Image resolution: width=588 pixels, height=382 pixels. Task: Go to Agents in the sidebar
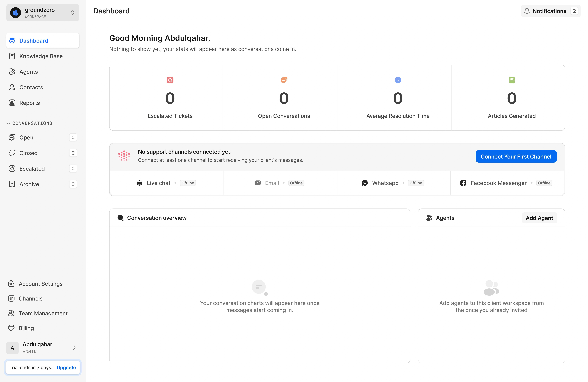coord(29,72)
